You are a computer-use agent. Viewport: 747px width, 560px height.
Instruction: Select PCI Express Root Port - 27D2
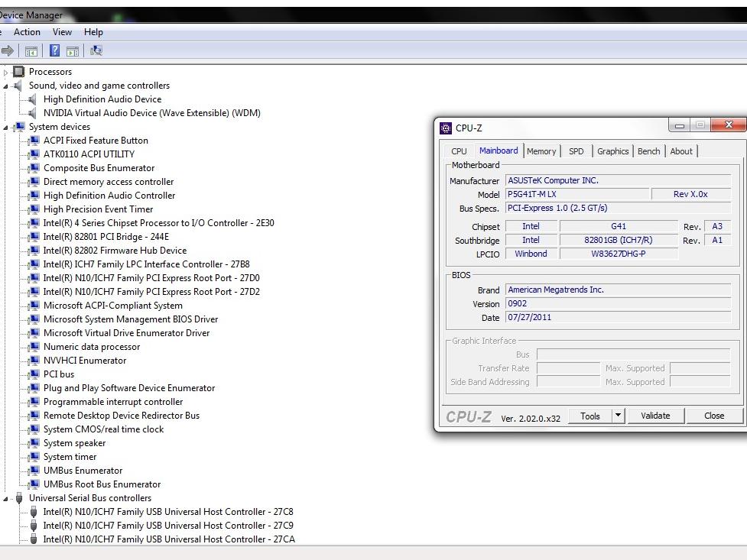pyautogui.click(x=151, y=292)
